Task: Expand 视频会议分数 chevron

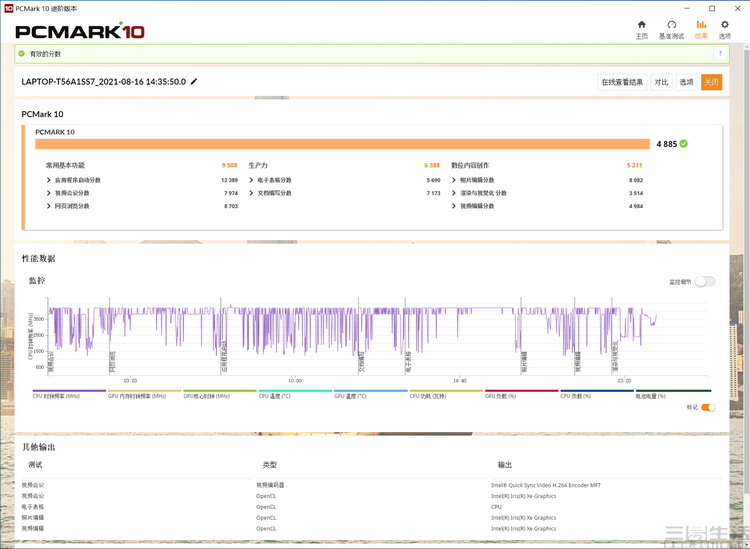Action: tap(49, 193)
